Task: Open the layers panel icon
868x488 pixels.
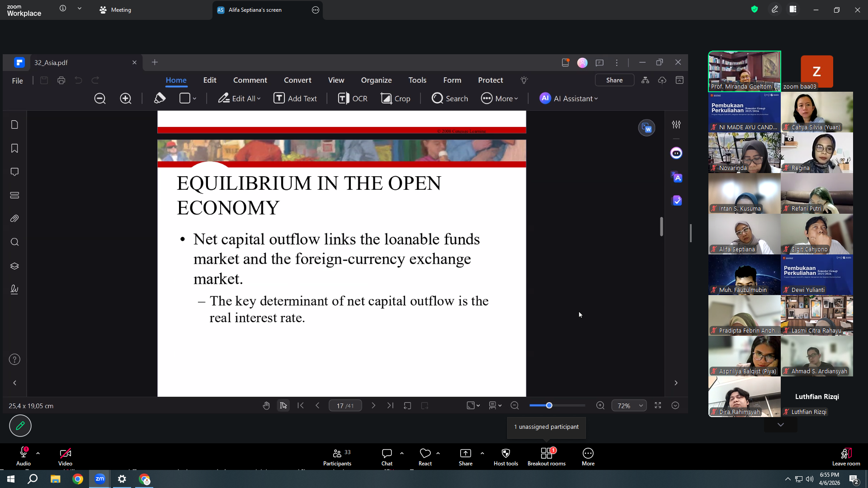Action: [14, 266]
